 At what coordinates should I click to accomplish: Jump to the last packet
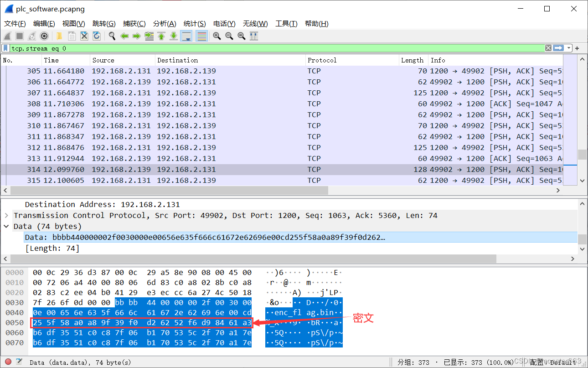tap(174, 36)
